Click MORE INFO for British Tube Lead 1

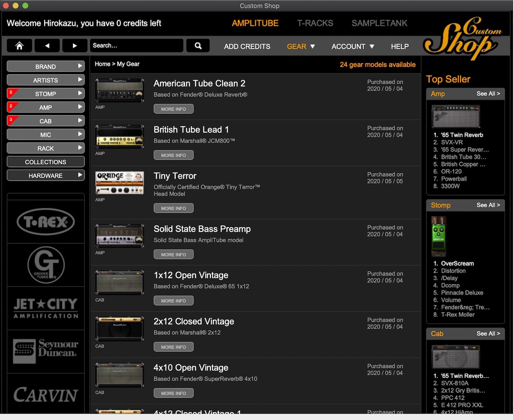coord(174,155)
